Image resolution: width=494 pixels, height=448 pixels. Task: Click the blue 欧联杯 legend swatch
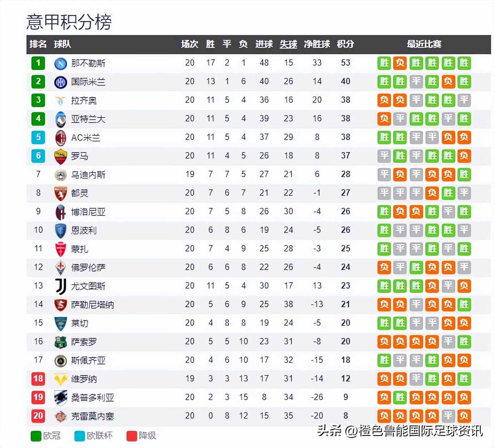click(79, 436)
